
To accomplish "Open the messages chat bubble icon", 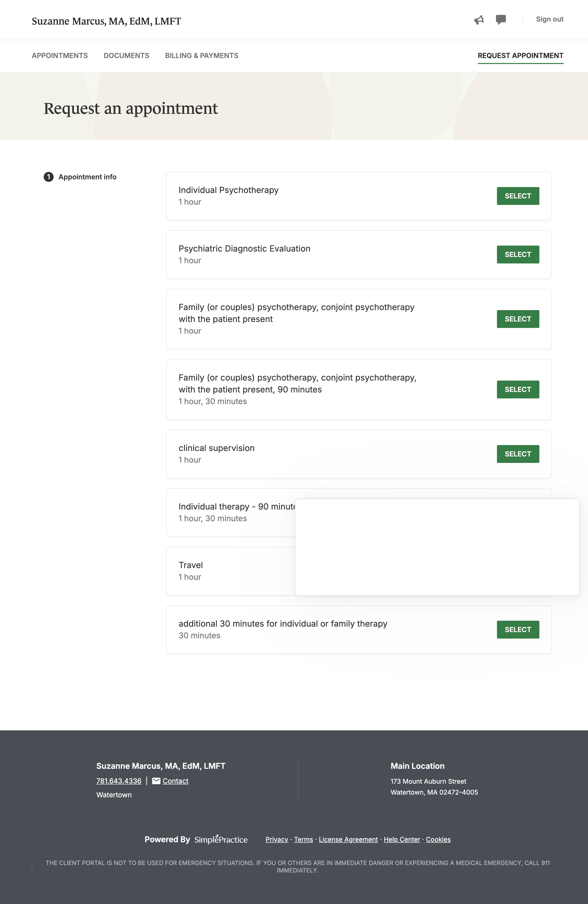I will point(501,19).
